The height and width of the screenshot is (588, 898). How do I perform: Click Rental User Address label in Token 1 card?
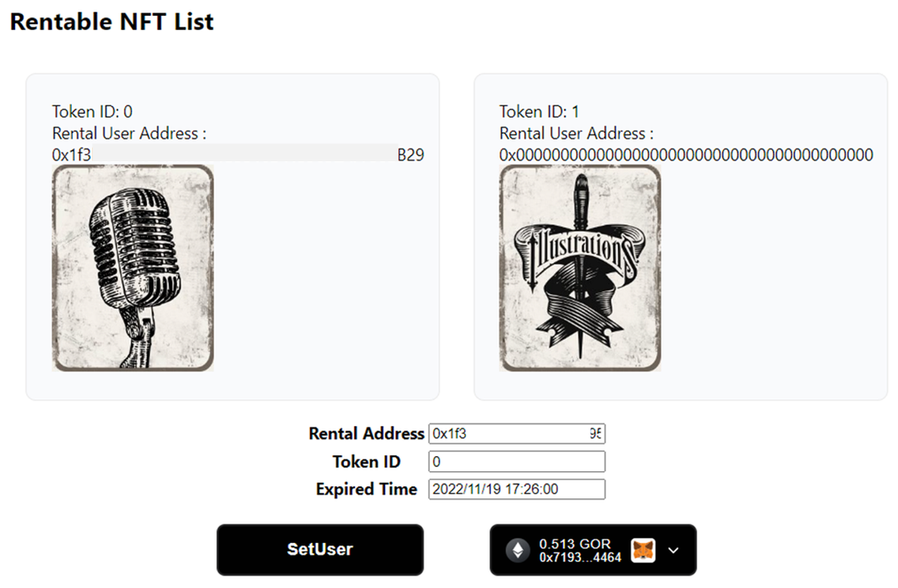click(576, 134)
